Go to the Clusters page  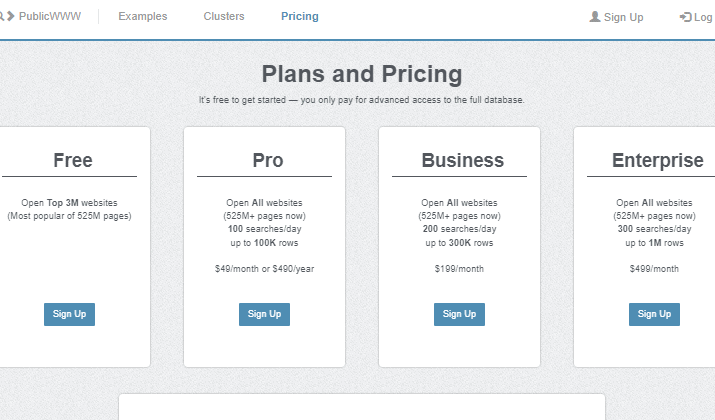click(x=224, y=17)
